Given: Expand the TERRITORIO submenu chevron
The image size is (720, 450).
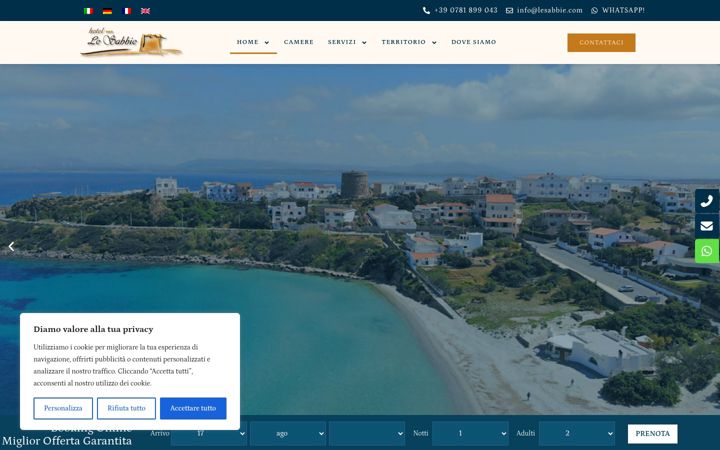Looking at the screenshot, I should (x=434, y=43).
